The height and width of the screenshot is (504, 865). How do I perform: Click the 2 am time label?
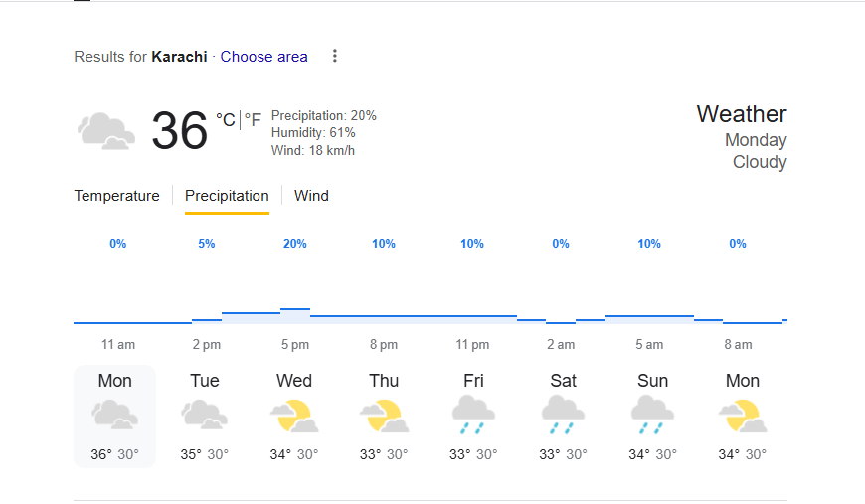click(x=561, y=345)
